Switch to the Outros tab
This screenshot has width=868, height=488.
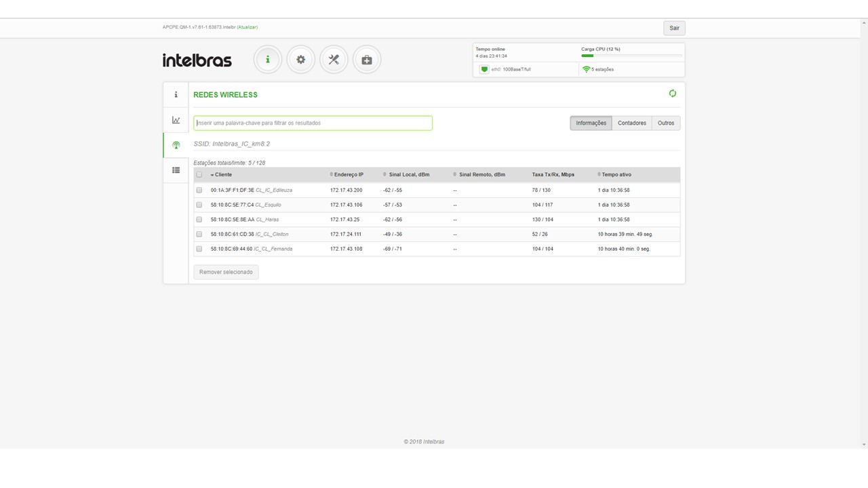(x=666, y=123)
